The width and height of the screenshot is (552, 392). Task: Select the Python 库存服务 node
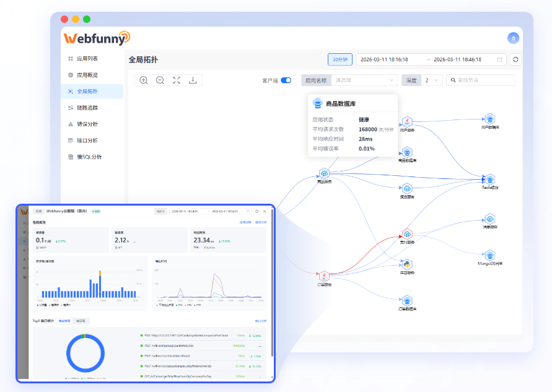[407, 264]
